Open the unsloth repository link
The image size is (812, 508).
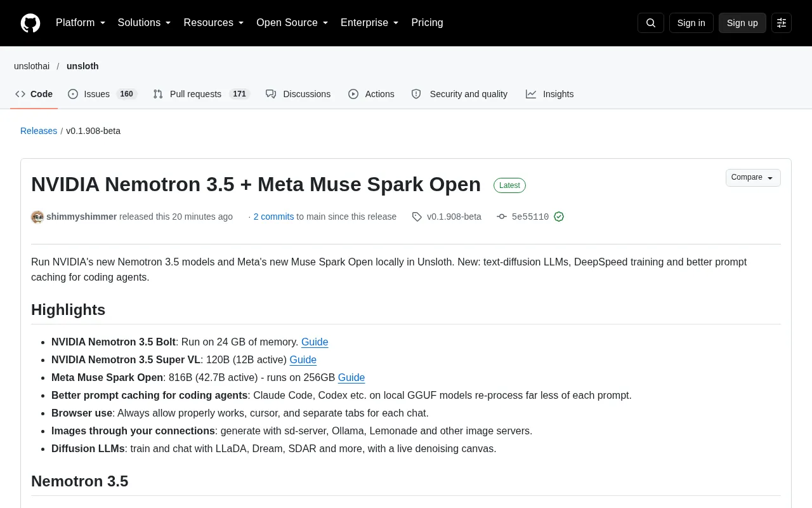point(82,66)
